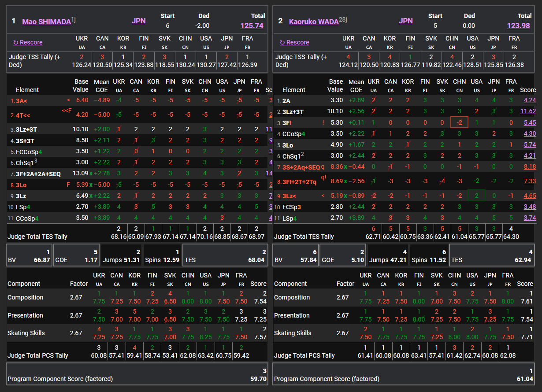Image resolution: width=542 pixels, height=392 pixels.
Task: Click JPN country link beside Kaoruko Wada
Action: pos(405,21)
